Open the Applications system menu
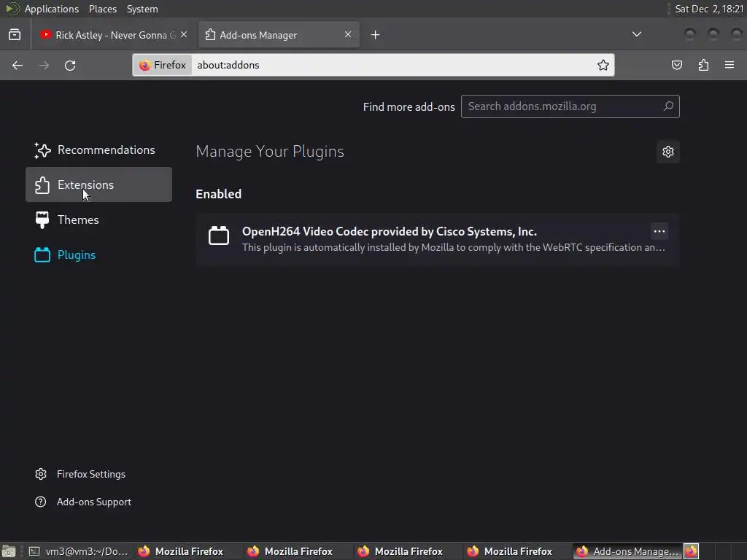Screen dimensions: 747x560 point(52,9)
